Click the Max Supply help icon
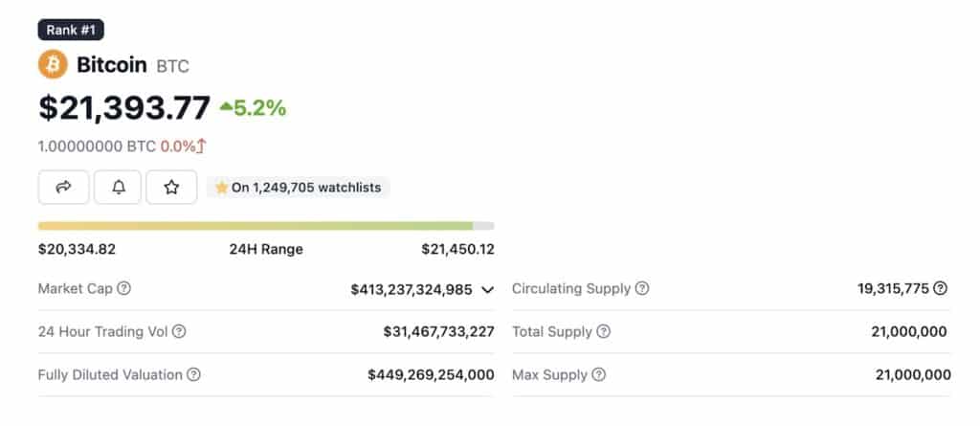 point(599,374)
